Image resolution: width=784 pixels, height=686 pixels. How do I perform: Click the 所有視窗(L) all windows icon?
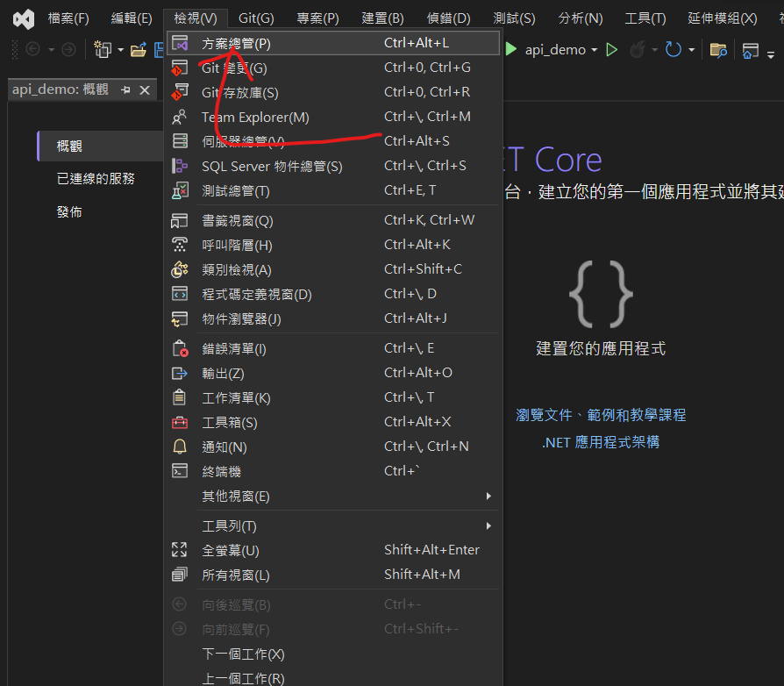(180, 575)
